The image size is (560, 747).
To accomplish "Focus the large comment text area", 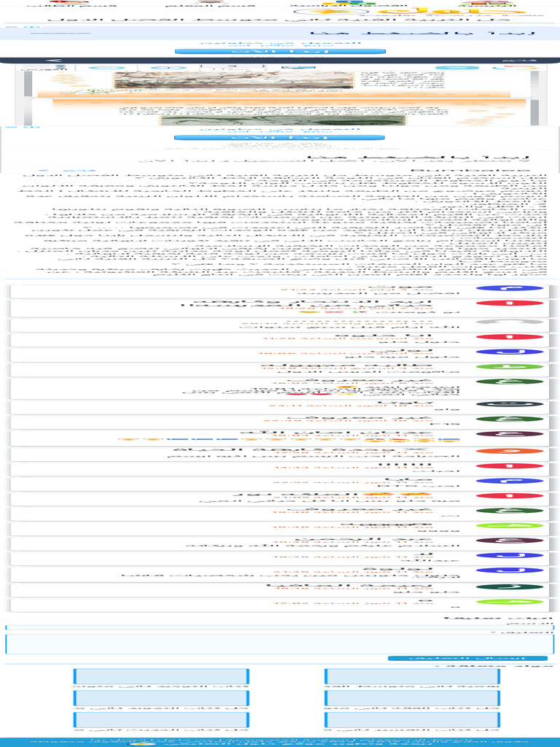I will tap(279, 644).
